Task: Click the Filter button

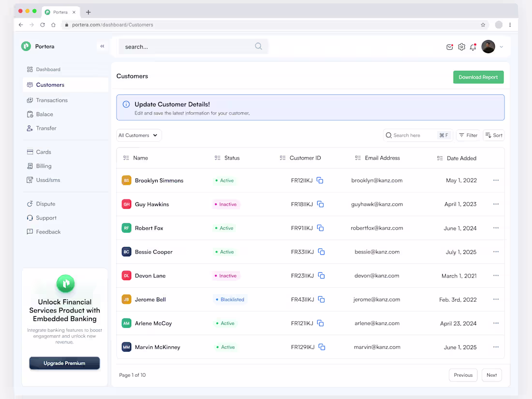Action: click(x=468, y=135)
